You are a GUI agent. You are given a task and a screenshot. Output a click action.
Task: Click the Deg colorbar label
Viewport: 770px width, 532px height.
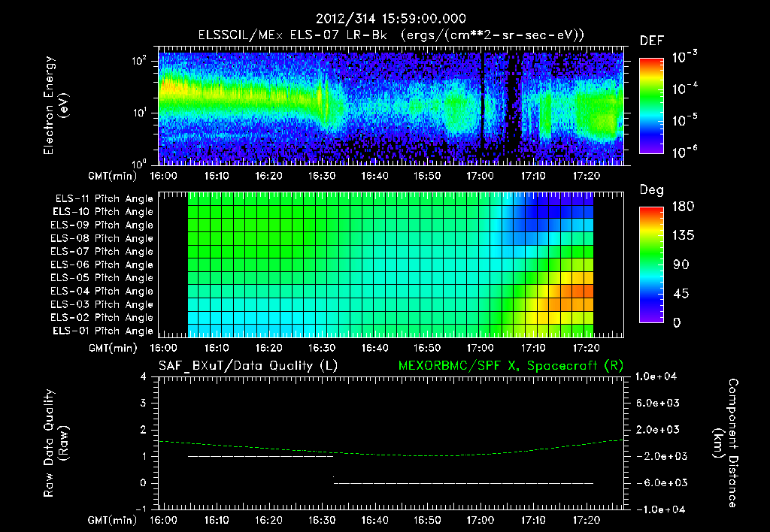652,190
